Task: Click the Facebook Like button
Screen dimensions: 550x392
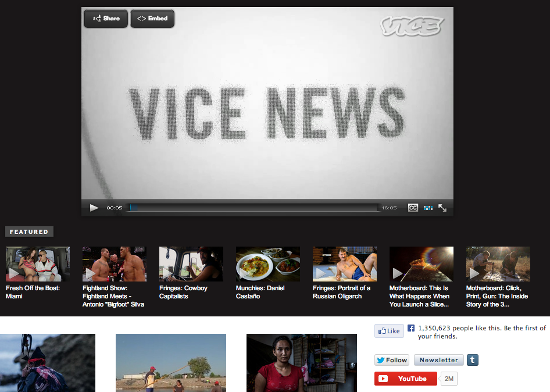Action: [389, 331]
